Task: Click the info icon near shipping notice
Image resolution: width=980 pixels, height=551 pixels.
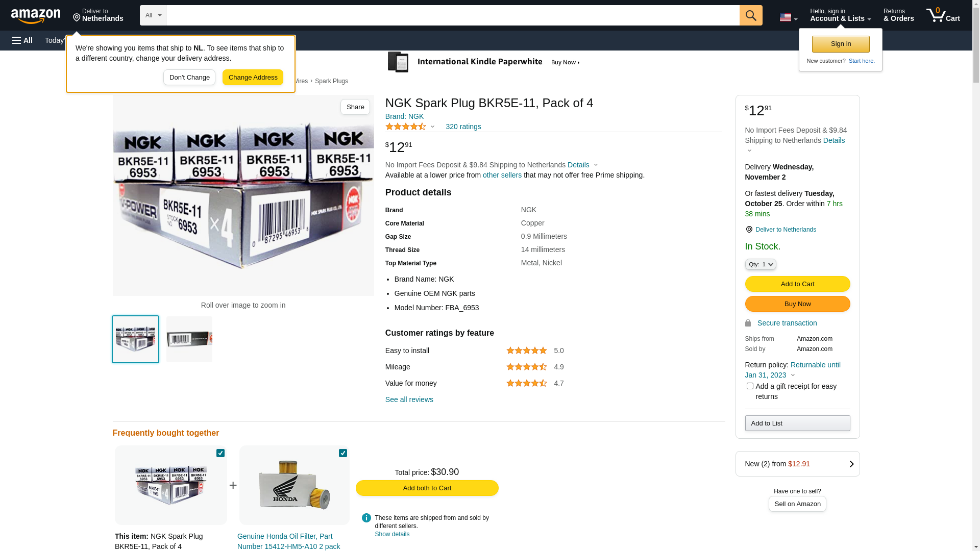Action: pyautogui.click(x=366, y=518)
